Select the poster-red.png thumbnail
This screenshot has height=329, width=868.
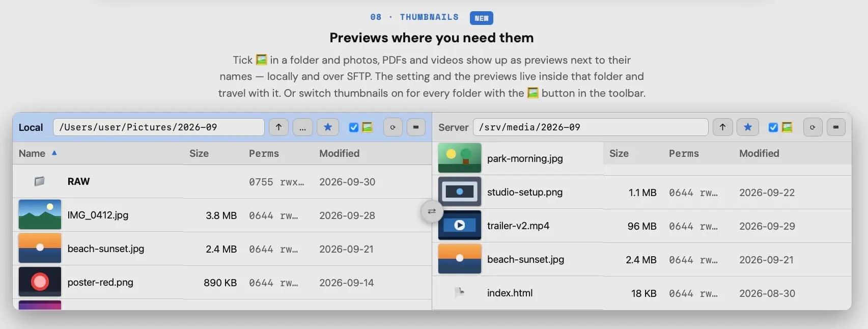coord(40,282)
